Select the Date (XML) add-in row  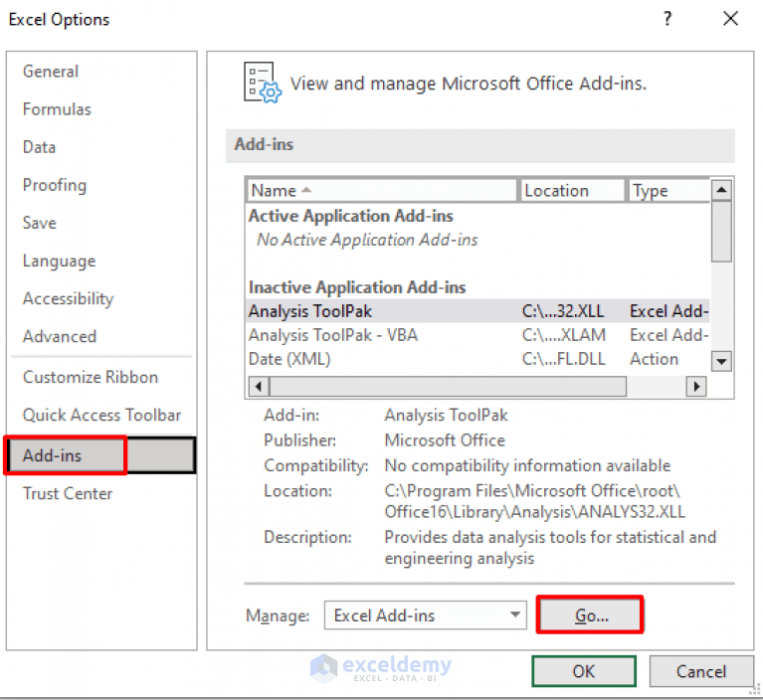477,359
